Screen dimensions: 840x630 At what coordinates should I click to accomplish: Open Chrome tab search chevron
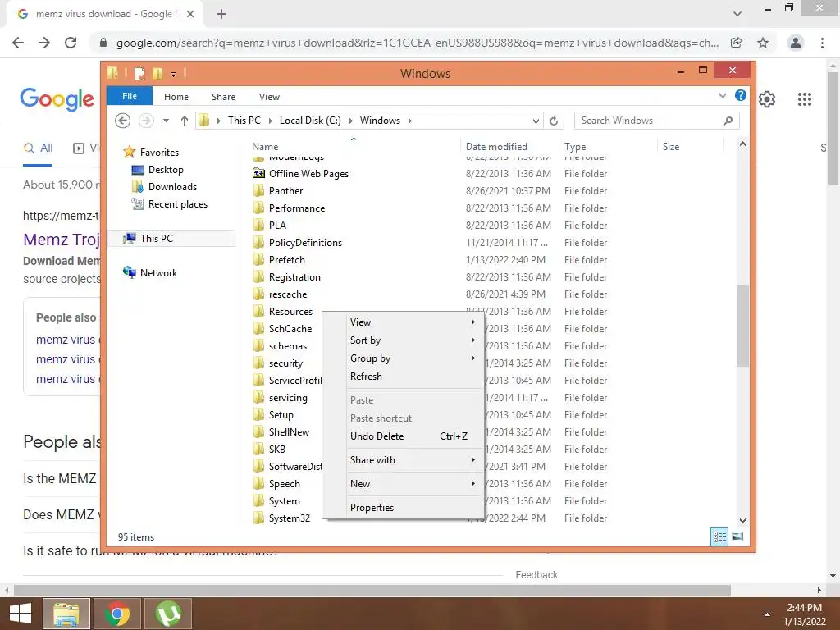(x=737, y=14)
